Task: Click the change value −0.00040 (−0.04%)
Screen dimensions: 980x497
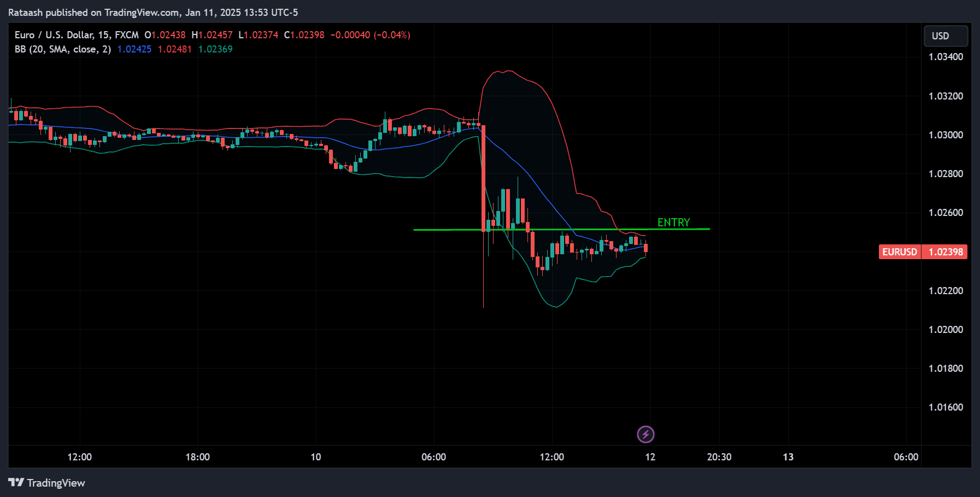Action: click(371, 35)
